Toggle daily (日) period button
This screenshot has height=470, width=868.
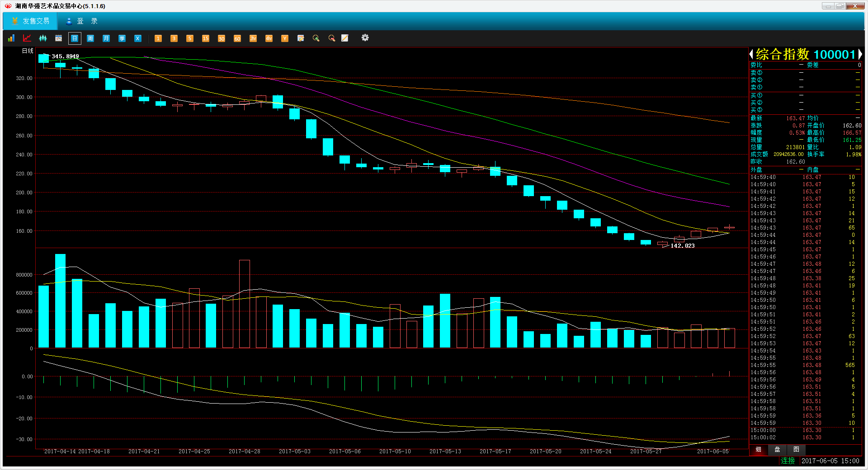point(75,38)
